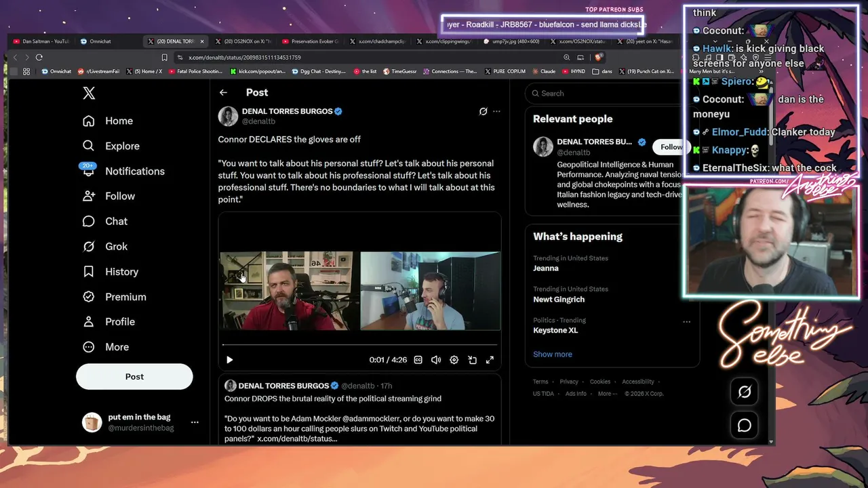
Task: Enter video fullscreen mode
Action: (490, 360)
